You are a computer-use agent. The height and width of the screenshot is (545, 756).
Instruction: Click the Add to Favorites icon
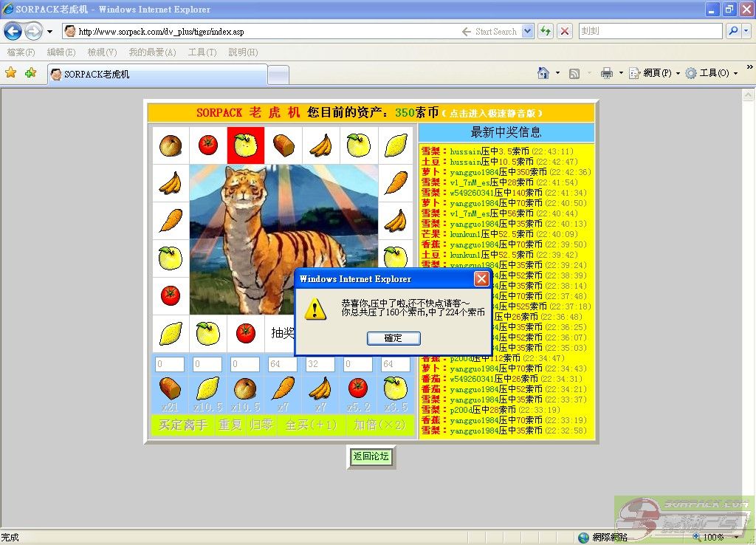30,73
